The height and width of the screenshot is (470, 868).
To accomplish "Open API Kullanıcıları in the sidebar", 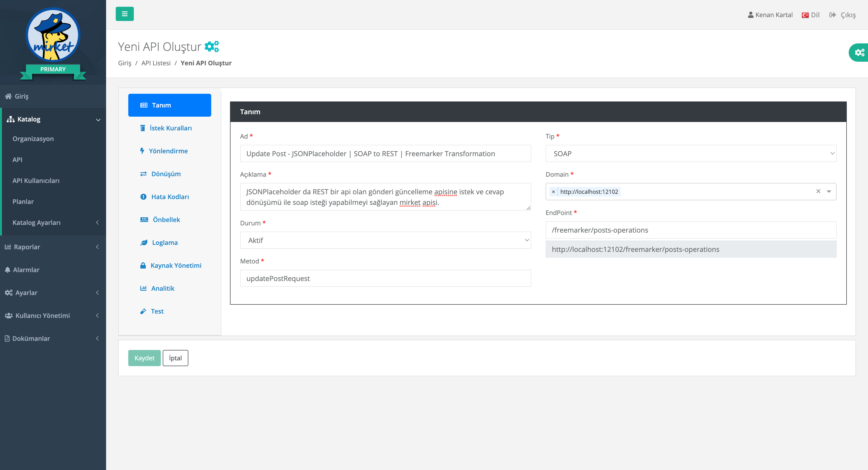I will click(36, 181).
